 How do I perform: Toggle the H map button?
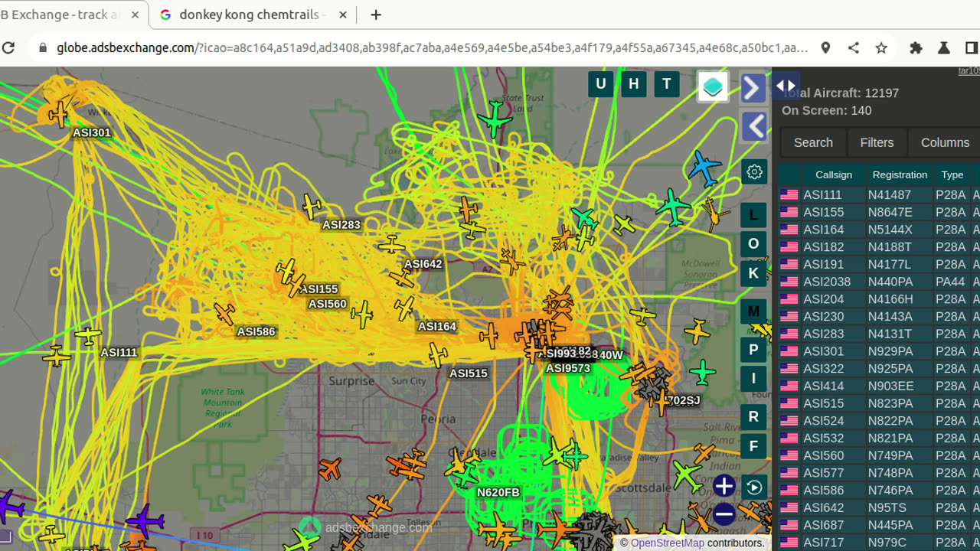click(633, 84)
